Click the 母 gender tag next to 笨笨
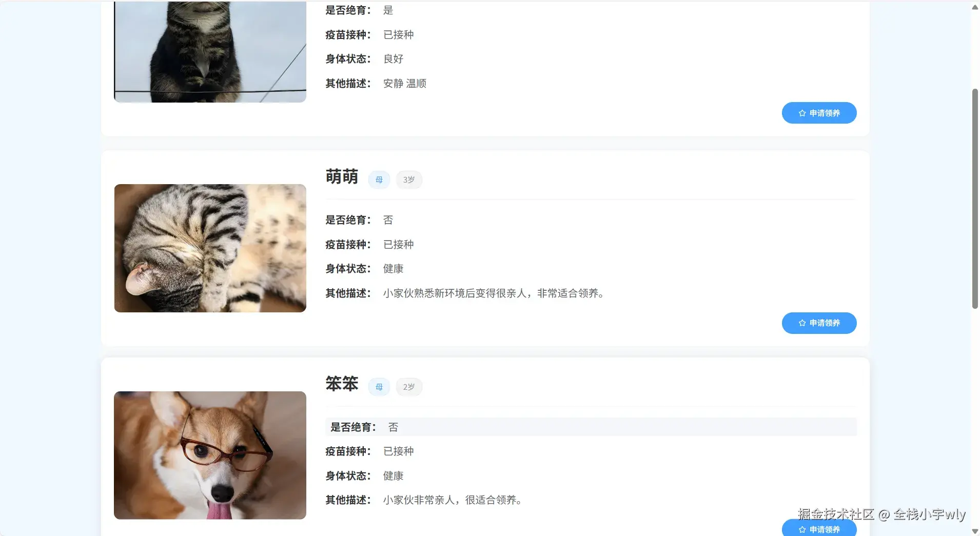The height and width of the screenshot is (536, 980). [379, 387]
